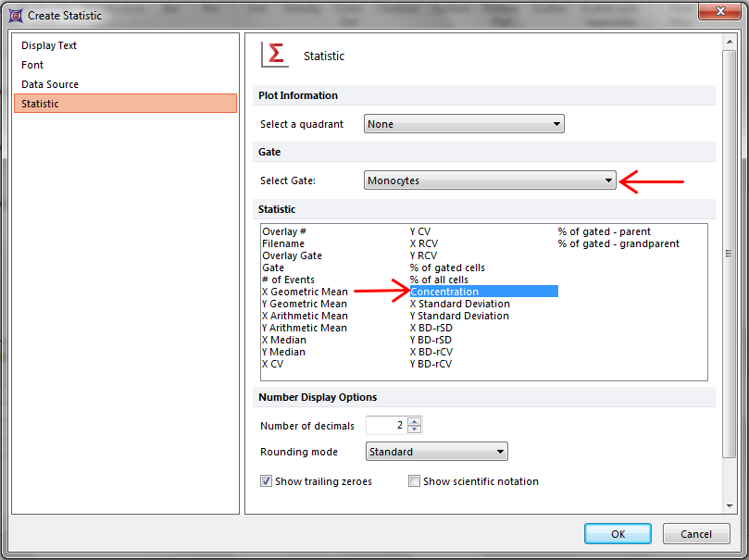Click OK to confirm statistic

click(x=618, y=534)
